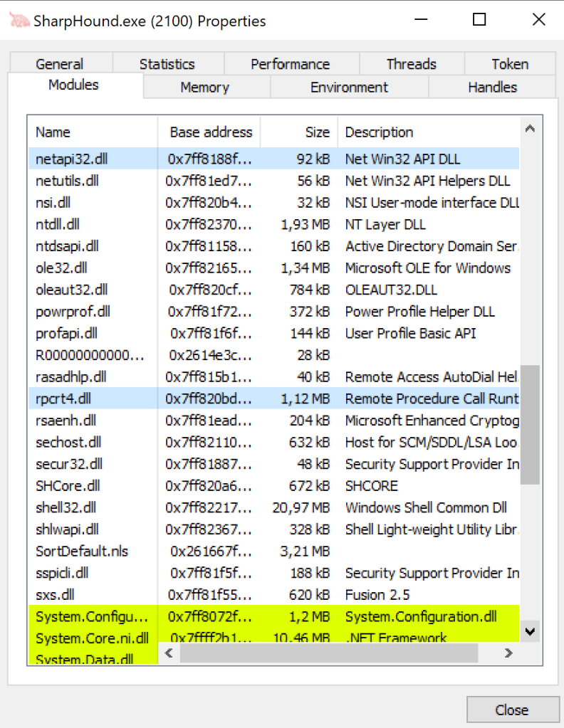
Task: Open the Statistics tab
Action: pyautogui.click(x=167, y=64)
